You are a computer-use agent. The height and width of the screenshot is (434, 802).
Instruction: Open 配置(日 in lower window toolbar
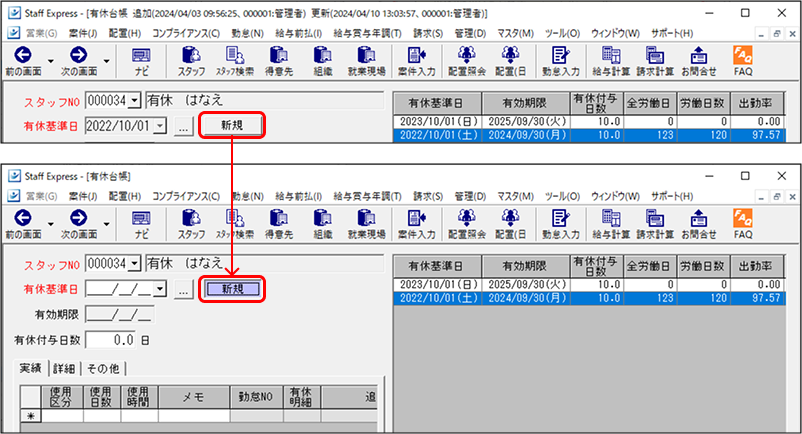(x=510, y=224)
